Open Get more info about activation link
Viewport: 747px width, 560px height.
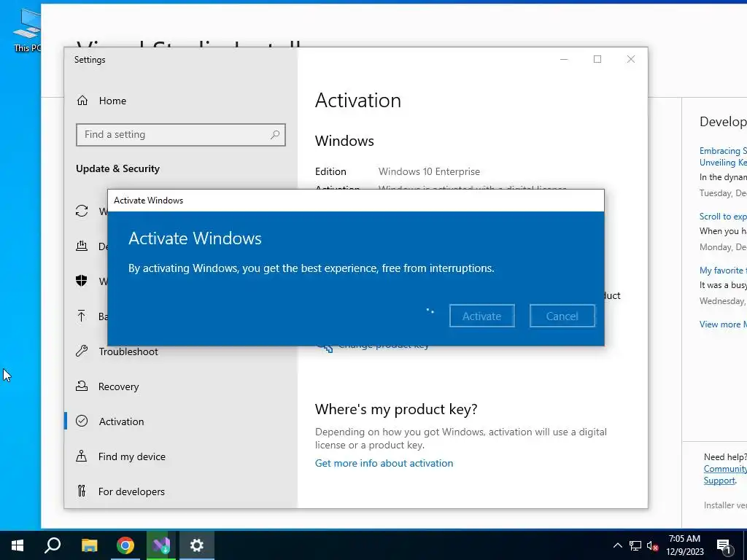click(384, 463)
